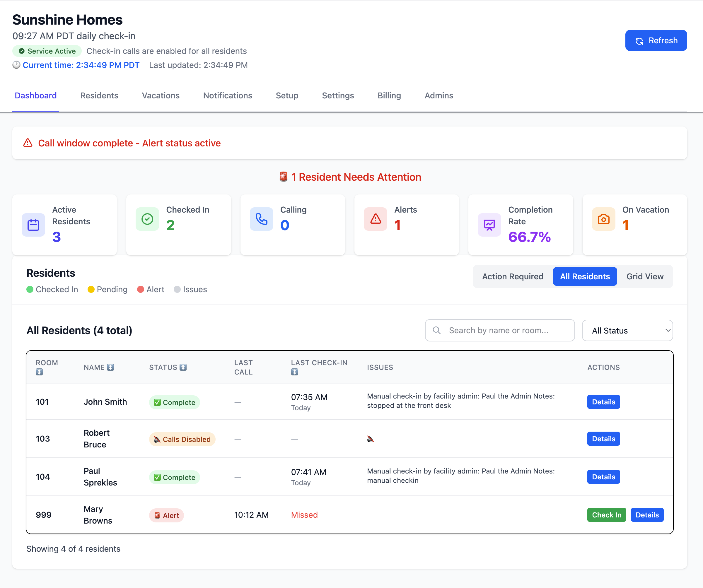Toggle the Pending legend filter dot
The width and height of the screenshot is (703, 588).
click(x=91, y=290)
